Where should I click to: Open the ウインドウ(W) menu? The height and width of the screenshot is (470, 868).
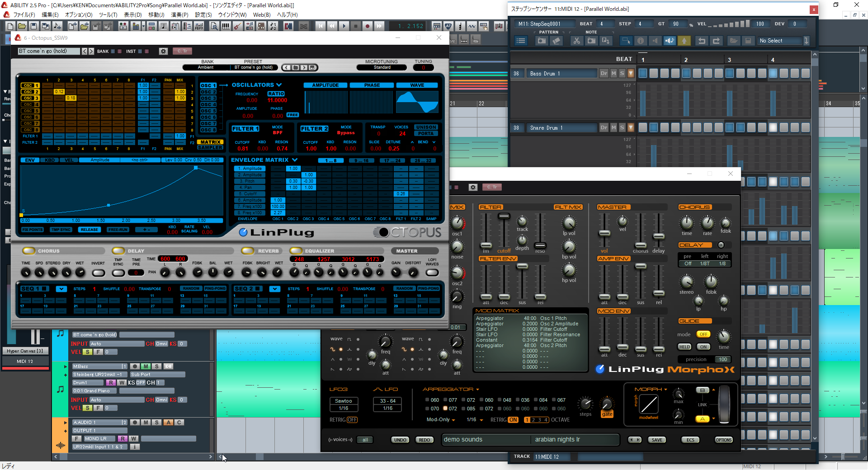click(232, 14)
